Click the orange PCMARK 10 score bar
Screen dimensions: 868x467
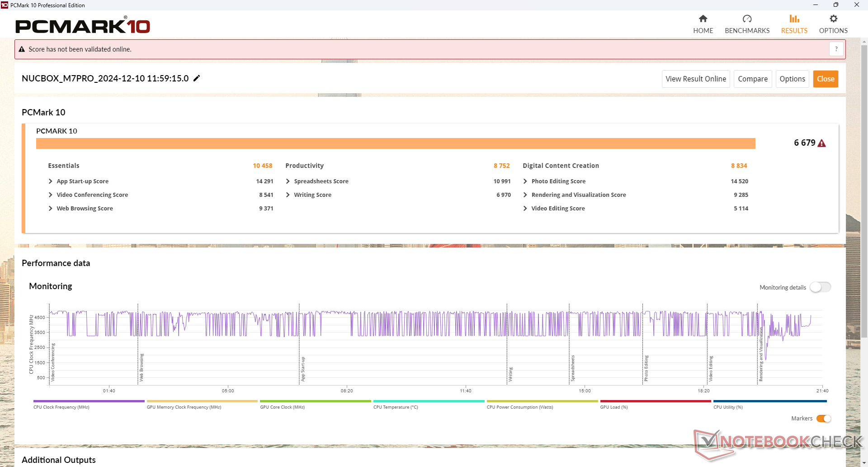coord(396,143)
